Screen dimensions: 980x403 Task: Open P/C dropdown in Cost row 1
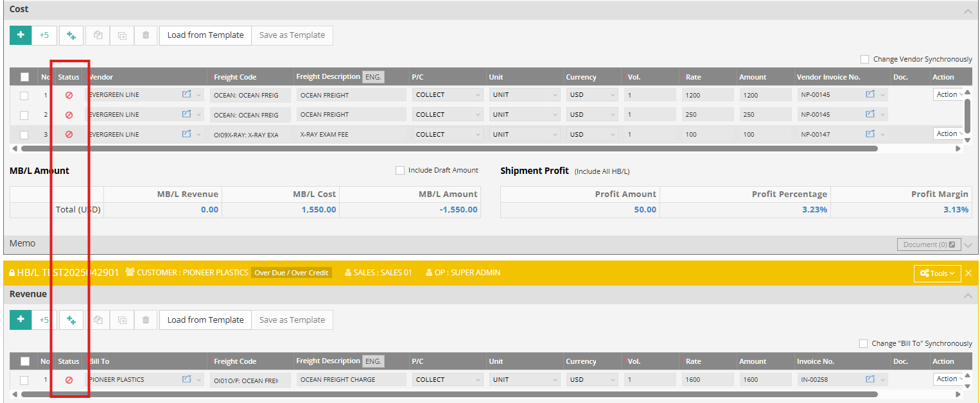pyautogui.click(x=448, y=95)
